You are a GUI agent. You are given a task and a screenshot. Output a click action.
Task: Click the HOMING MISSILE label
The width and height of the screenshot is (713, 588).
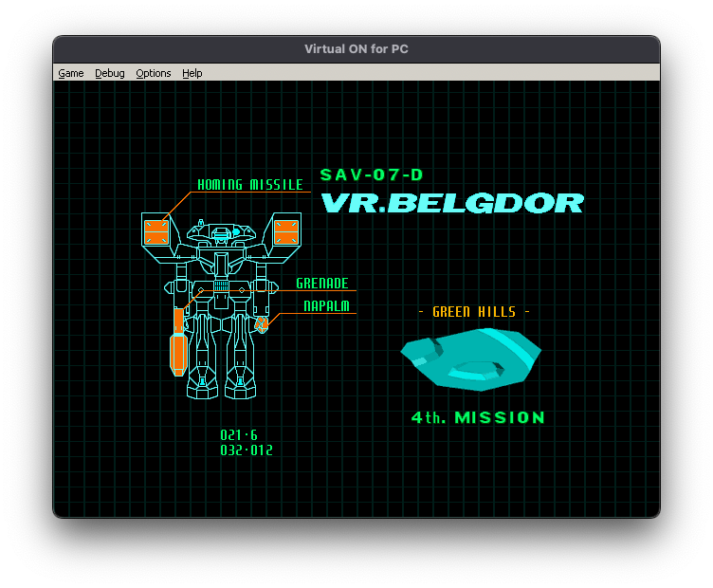click(x=250, y=185)
